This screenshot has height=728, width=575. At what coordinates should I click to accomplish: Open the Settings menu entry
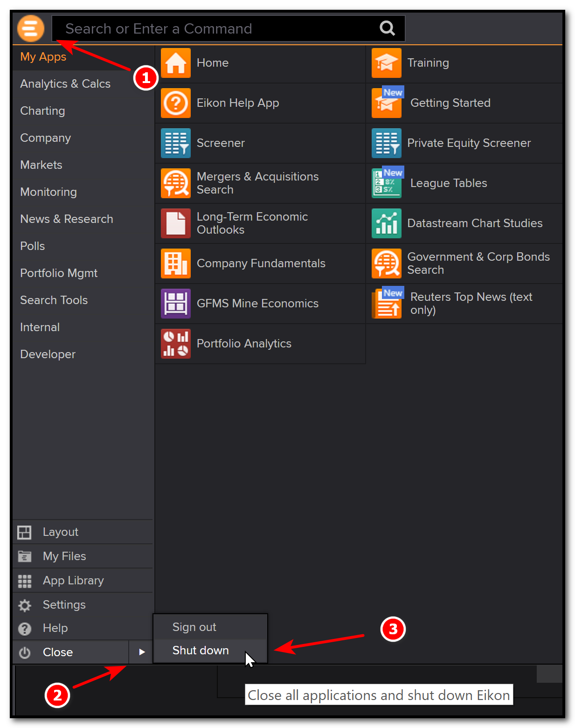pyautogui.click(x=83, y=605)
